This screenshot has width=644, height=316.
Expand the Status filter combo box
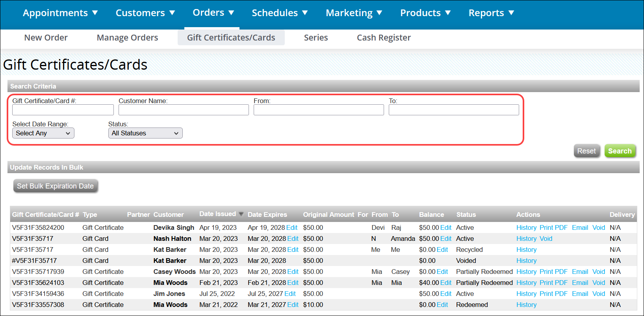click(145, 133)
